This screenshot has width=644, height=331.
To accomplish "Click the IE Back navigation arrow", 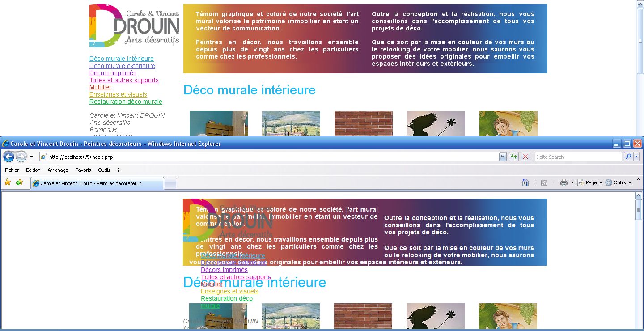I will click(x=8, y=157).
